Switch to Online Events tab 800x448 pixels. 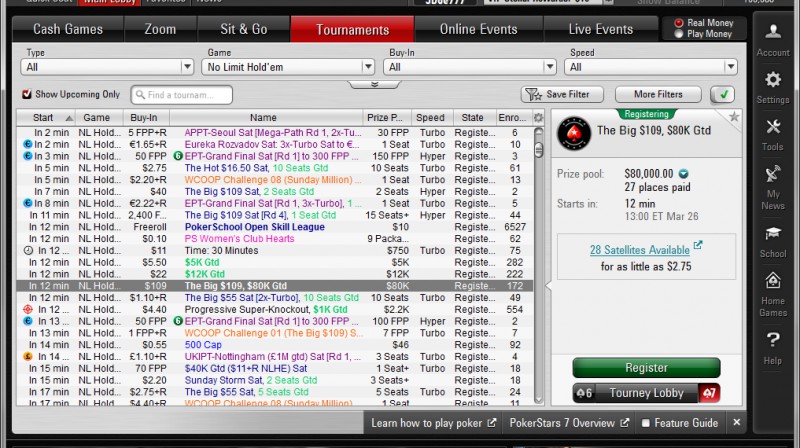tap(479, 30)
